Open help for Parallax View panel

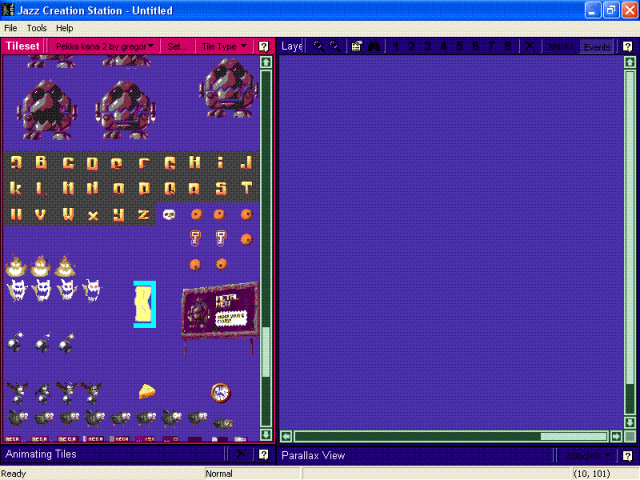point(627,456)
